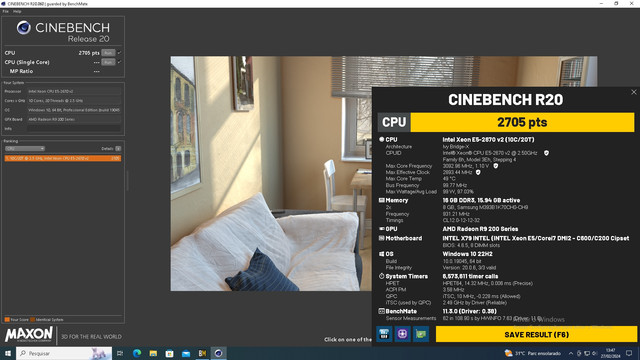
Task: Click the shield icon next to Max Core Frequency
Action: [x=496, y=166]
